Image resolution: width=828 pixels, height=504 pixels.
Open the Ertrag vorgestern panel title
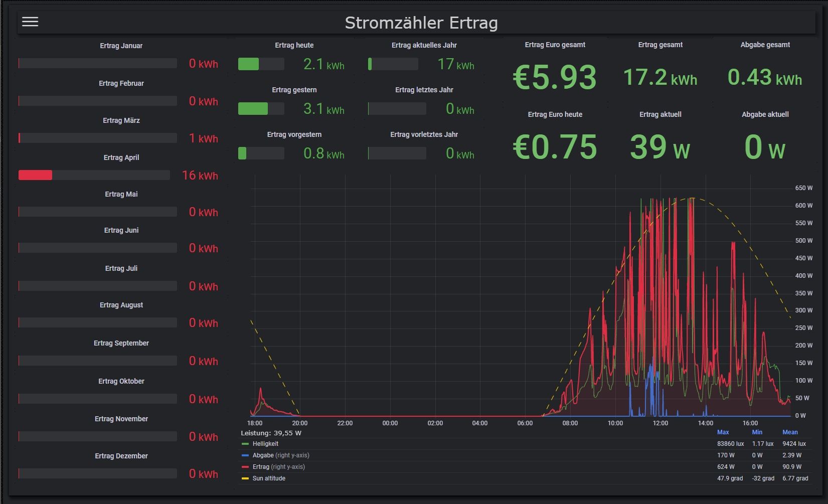click(x=294, y=134)
